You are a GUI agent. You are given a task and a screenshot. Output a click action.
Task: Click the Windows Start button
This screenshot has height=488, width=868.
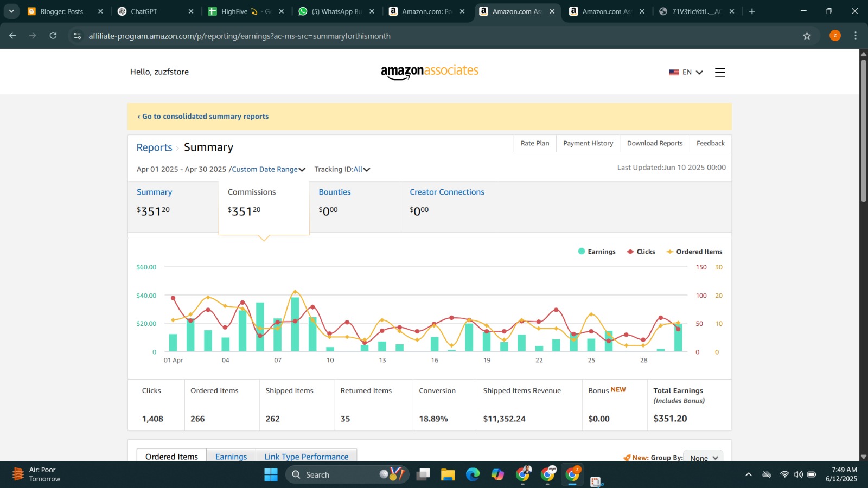pos(271,474)
